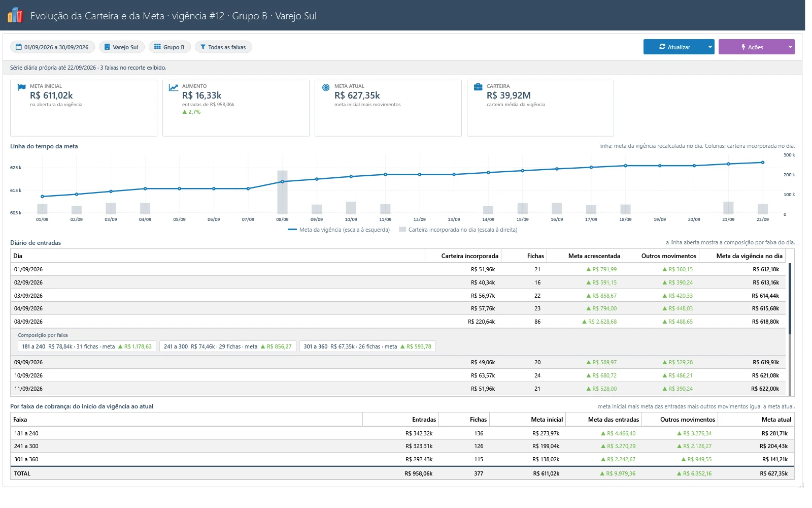Expand the Ações dropdown arrow
The height and width of the screenshot is (508, 812).
click(790, 47)
